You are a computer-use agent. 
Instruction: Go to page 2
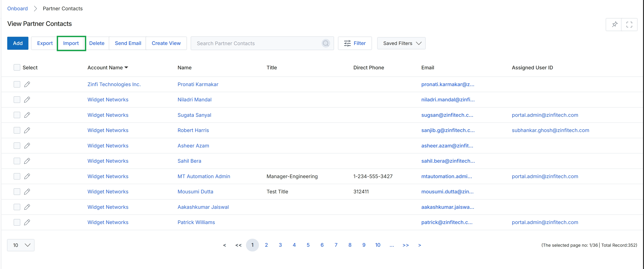pos(266,245)
